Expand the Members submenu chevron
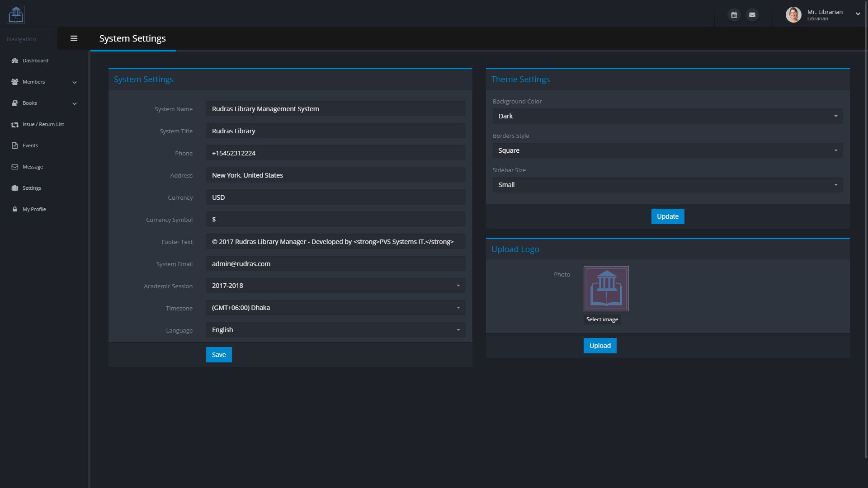Screen dimensions: 868x488 pos(75,82)
